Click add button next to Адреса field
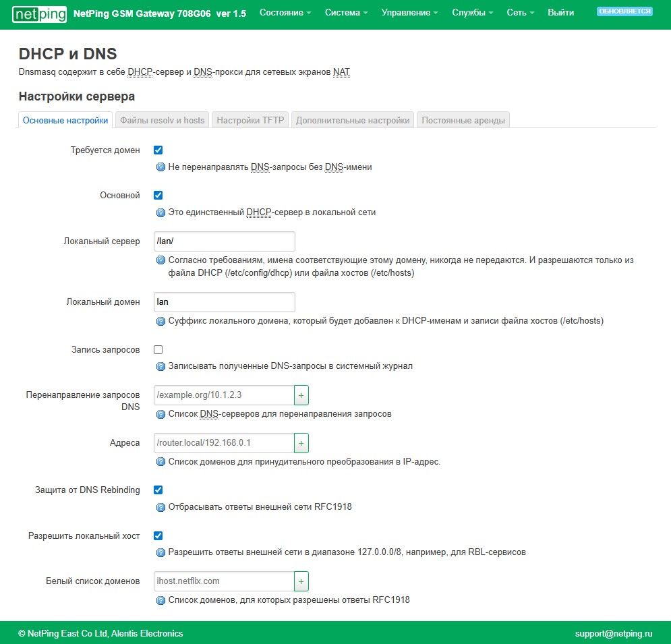The height and width of the screenshot is (644, 671). (301, 443)
